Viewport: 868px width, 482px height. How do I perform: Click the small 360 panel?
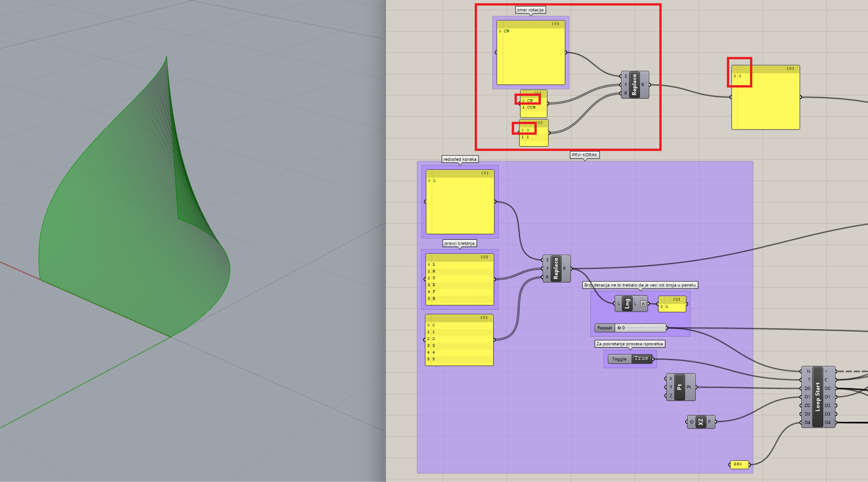[738, 464]
